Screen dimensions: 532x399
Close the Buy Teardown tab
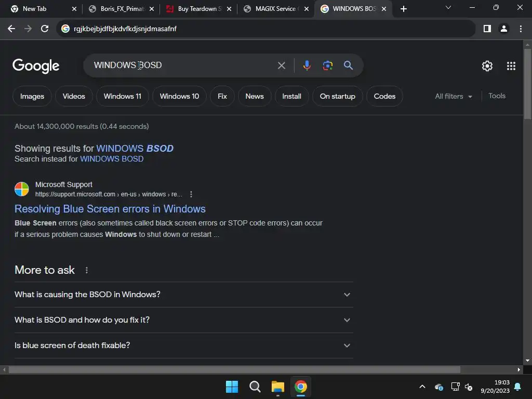pyautogui.click(x=229, y=9)
